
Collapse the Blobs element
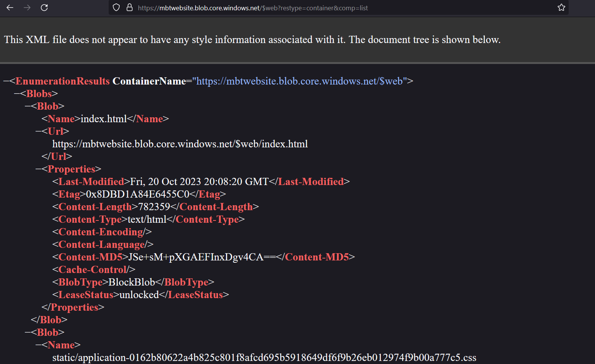coord(18,93)
